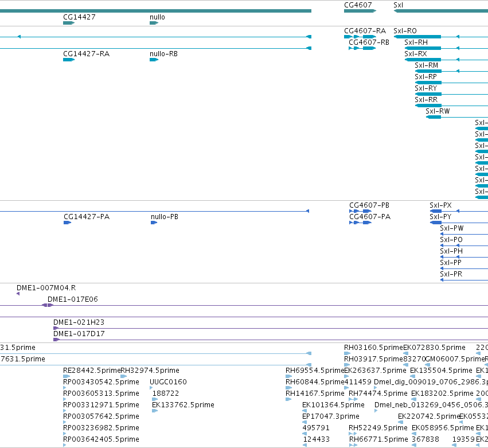Click the nullo gene feature
Image resolution: width=488 pixels, height=448 pixels.
click(x=154, y=23)
